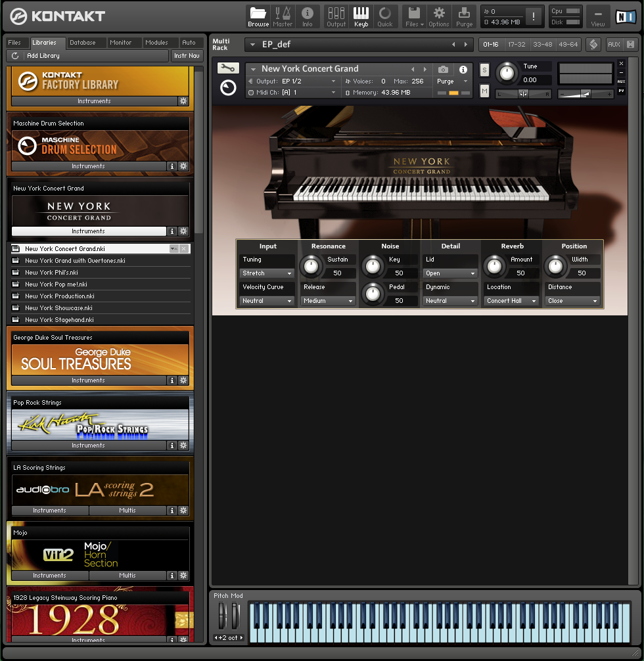The width and height of the screenshot is (644, 661).
Task: Open the Browse panel toolbar icon
Action: [x=258, y=17]
